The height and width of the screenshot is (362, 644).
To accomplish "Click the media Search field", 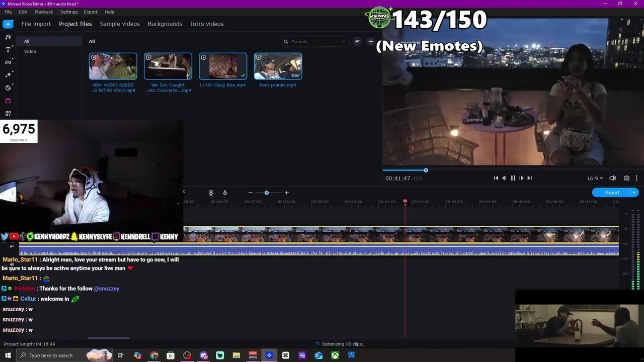I will coord(315,42).
